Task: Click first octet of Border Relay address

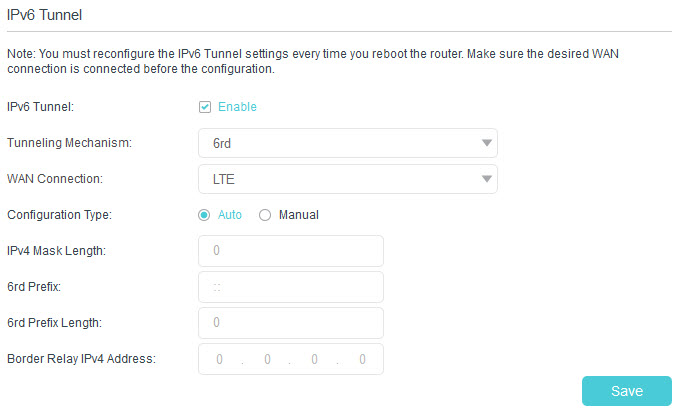Action: (219, 359)
